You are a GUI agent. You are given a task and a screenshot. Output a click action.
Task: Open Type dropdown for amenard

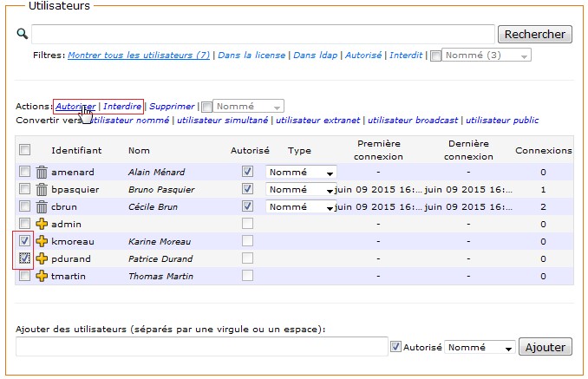(301, 172)
